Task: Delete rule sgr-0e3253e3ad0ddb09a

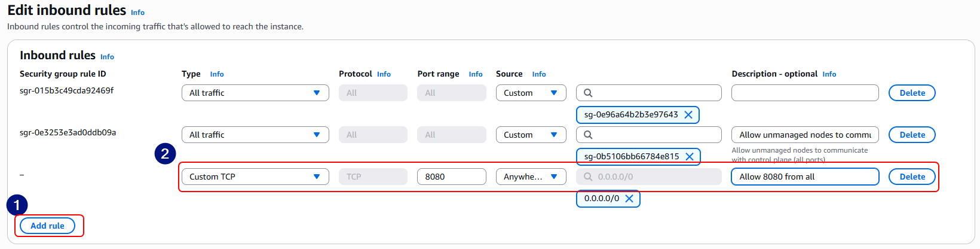Action: [912, 135]
